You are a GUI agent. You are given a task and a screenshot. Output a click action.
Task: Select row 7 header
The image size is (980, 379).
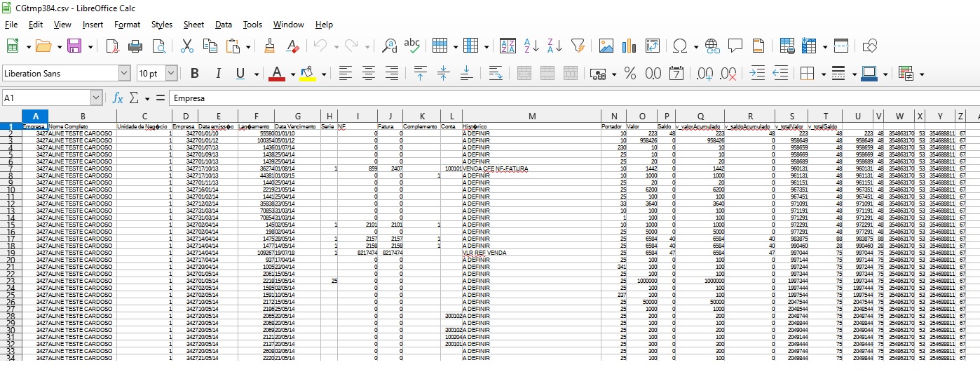tap(11, 168)
